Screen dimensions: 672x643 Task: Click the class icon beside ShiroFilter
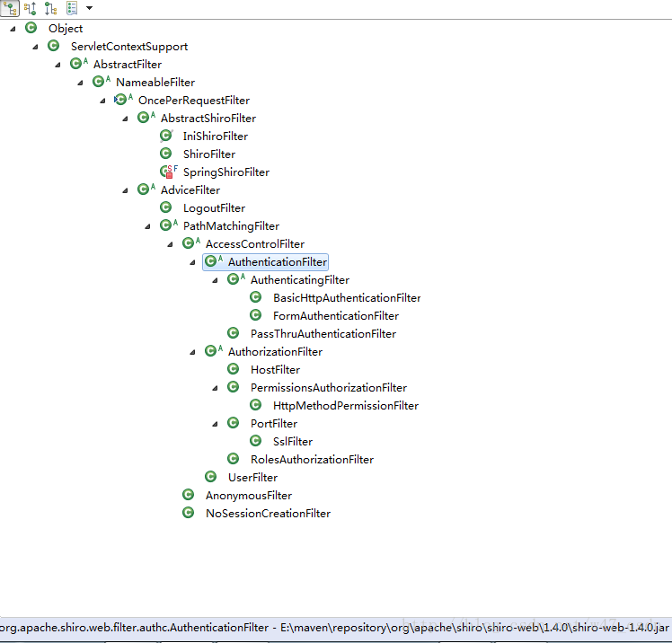(166, 154)
